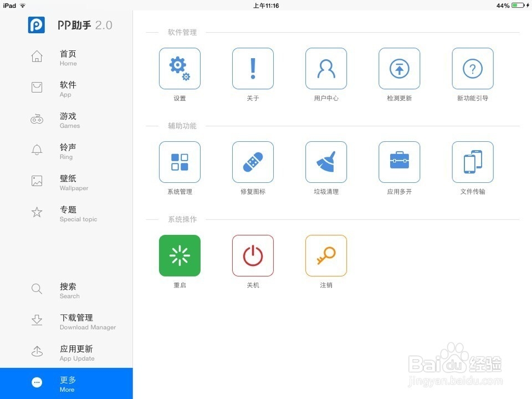Click the 注销 label text
This screenshot has height=399, width=532.
point(326,285)
